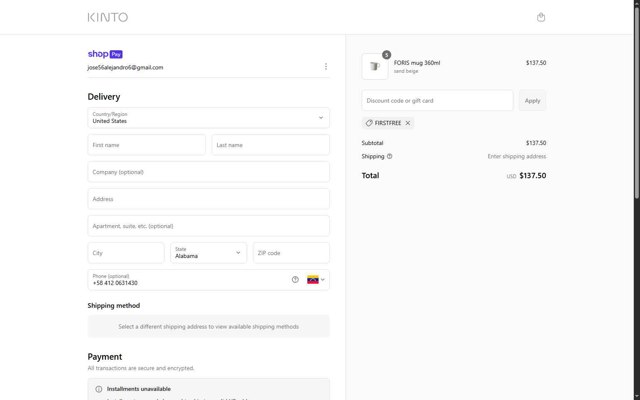Open the shopping bag cart icon
This screenshot has height=400, width=640.
[x=541, y=17]
